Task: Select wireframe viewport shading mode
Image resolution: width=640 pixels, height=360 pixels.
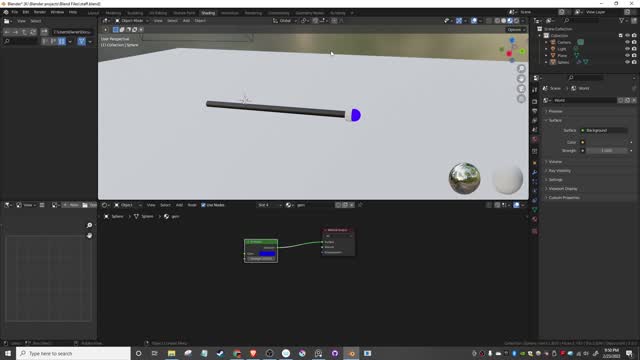Action: [497, 20]
